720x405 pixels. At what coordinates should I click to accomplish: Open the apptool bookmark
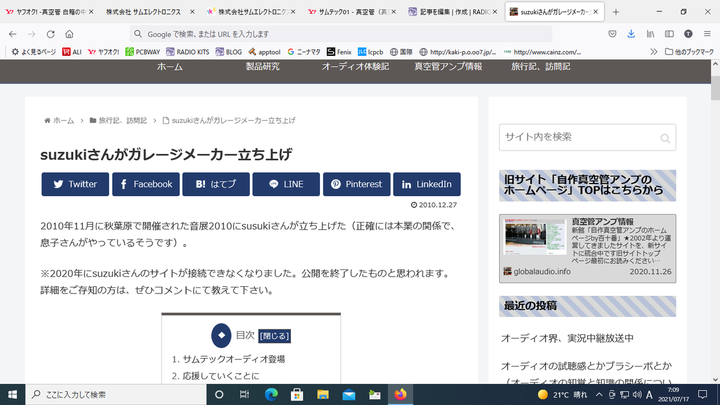[x=264, y=52]
